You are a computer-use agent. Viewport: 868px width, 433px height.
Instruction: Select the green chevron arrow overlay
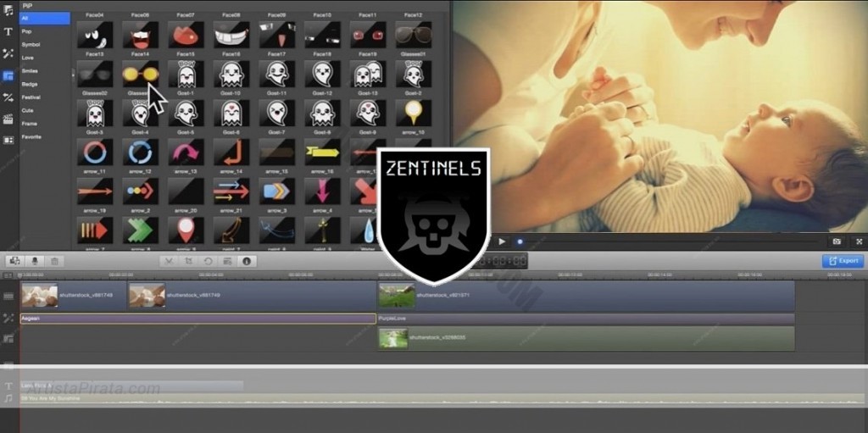click(x=141, y=230)
